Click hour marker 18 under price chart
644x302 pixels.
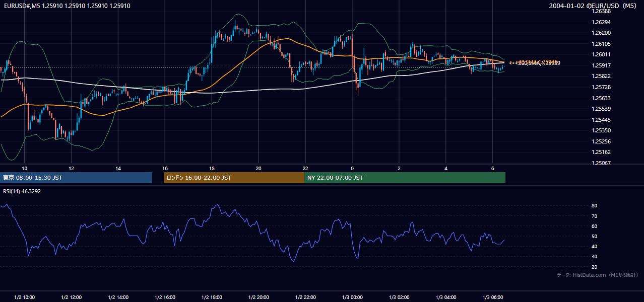coord(212,168)
